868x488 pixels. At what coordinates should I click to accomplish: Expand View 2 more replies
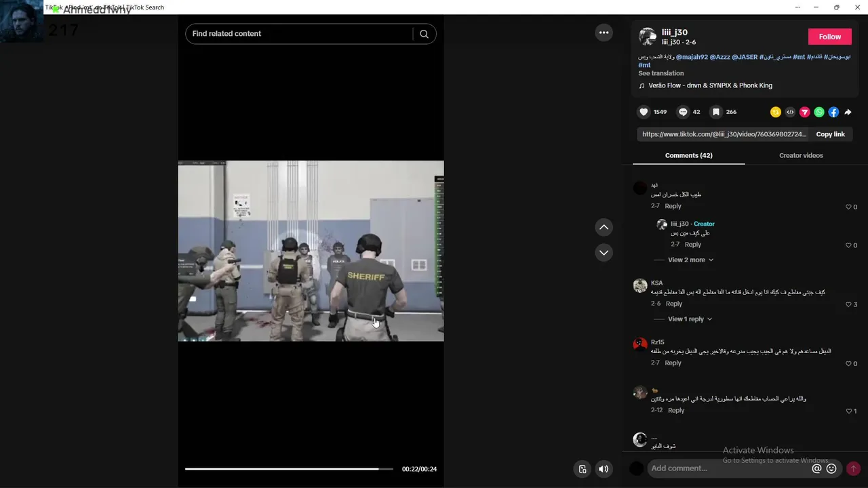[x=690, y=260]
